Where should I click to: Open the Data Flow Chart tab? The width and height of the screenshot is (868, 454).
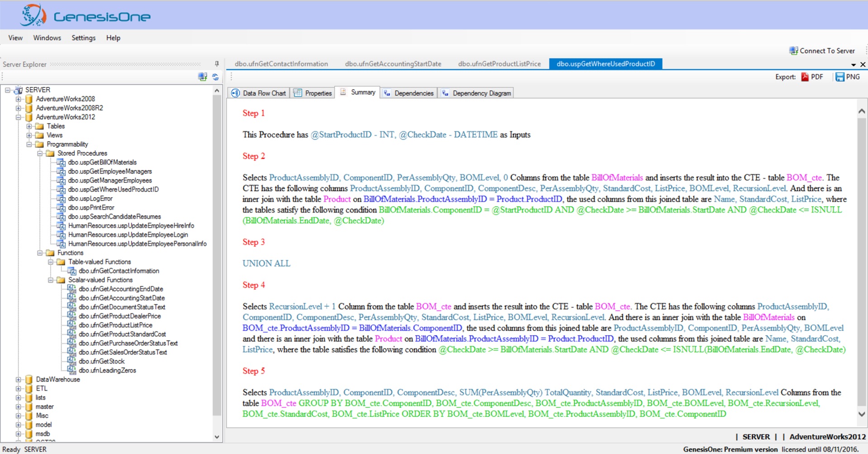[x=259, y=93]
